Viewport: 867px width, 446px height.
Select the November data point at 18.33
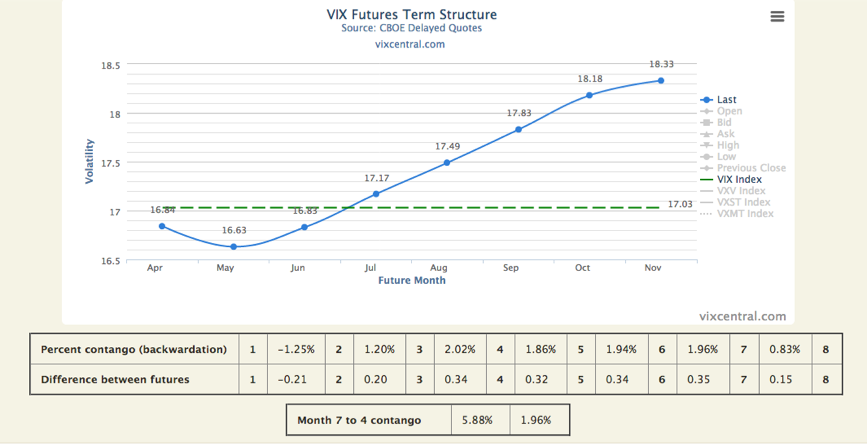[661, 80]
